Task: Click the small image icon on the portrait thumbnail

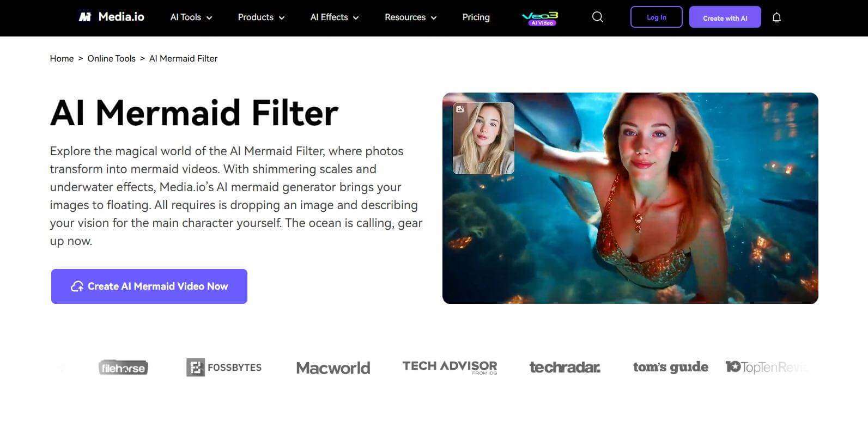Action: pos(460,109)
